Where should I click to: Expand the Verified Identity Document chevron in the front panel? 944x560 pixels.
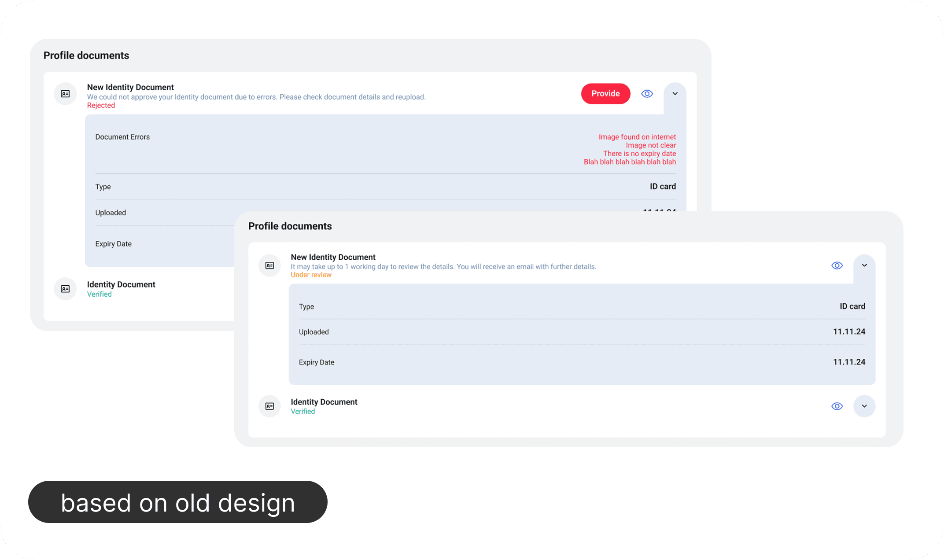tap(864, 406)
